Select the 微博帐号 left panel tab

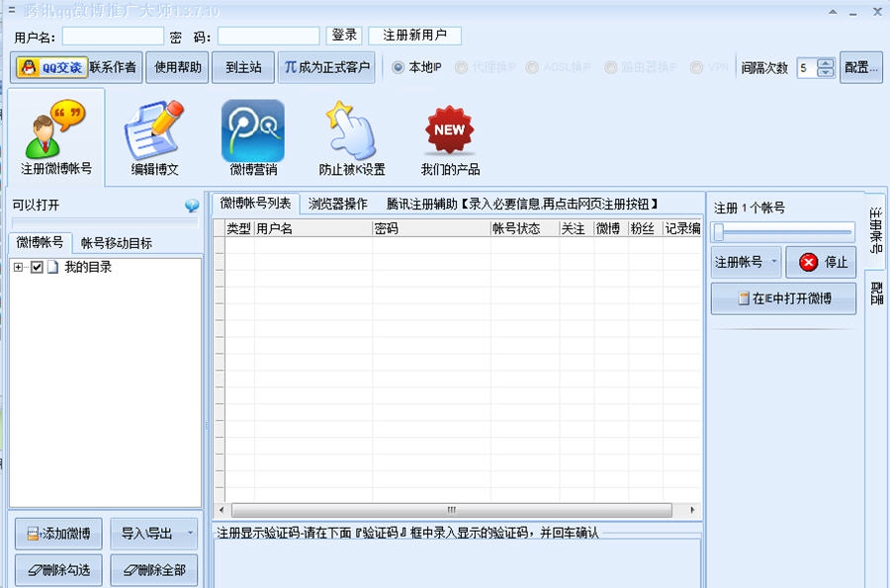coord(40,243)
